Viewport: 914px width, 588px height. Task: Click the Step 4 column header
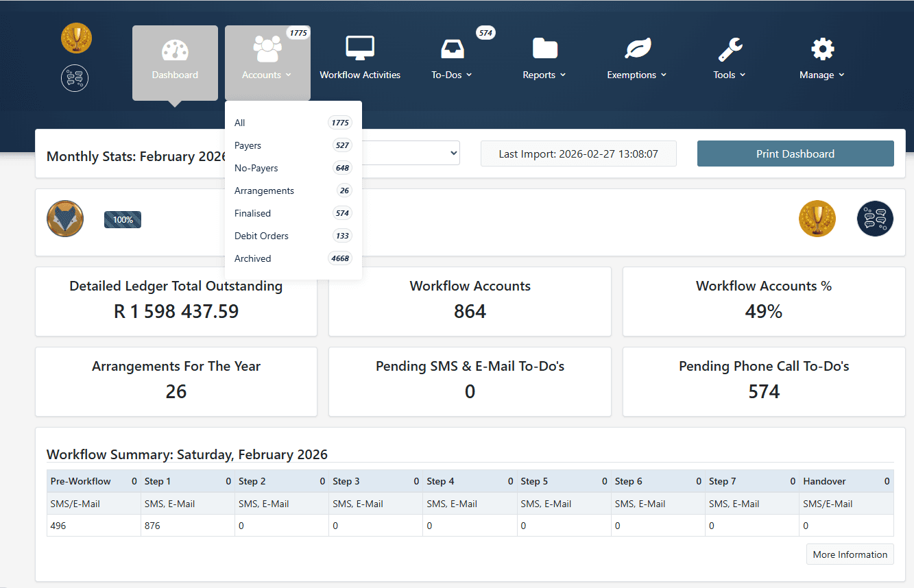470,481
